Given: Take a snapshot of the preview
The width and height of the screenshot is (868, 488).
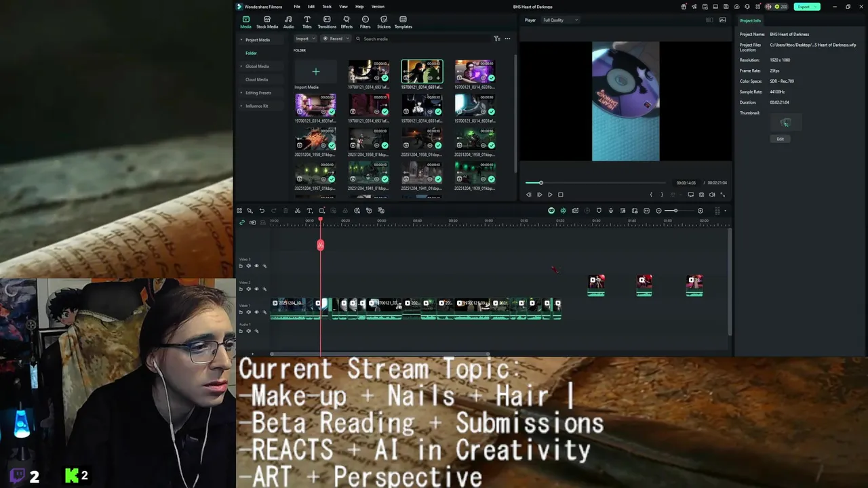Looking at the screenshot, I should pyautogui.click(x=701, y=195).
